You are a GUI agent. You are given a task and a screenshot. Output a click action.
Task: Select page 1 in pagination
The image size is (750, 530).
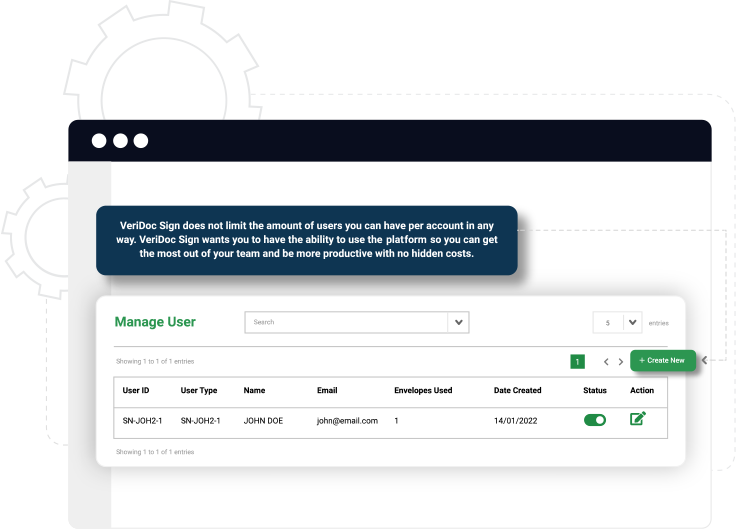click(x=577, y=361)
